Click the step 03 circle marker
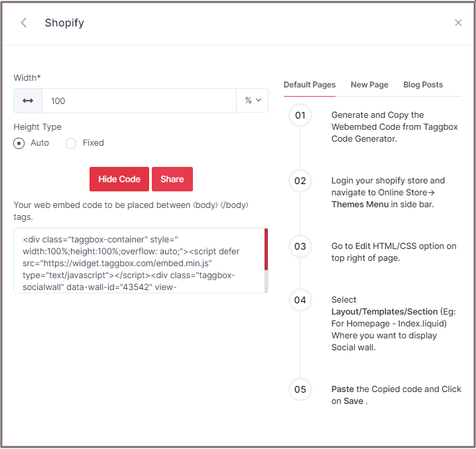This screenshot has height=449, width=476. tap(300, 246)
